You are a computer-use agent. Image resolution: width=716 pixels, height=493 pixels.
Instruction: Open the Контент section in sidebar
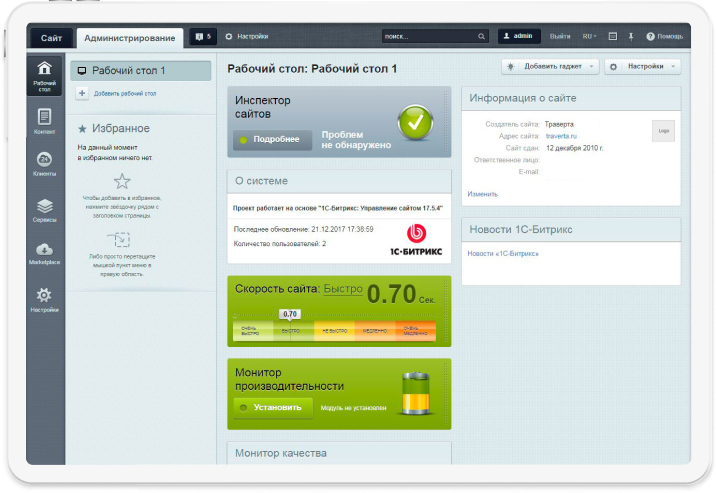[x=44, y=121]
